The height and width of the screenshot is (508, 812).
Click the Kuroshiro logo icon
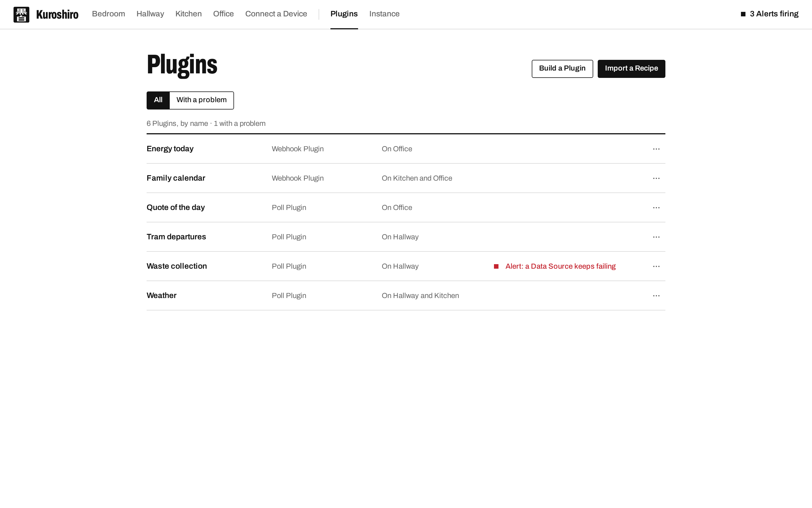click(x=21, y=14)
